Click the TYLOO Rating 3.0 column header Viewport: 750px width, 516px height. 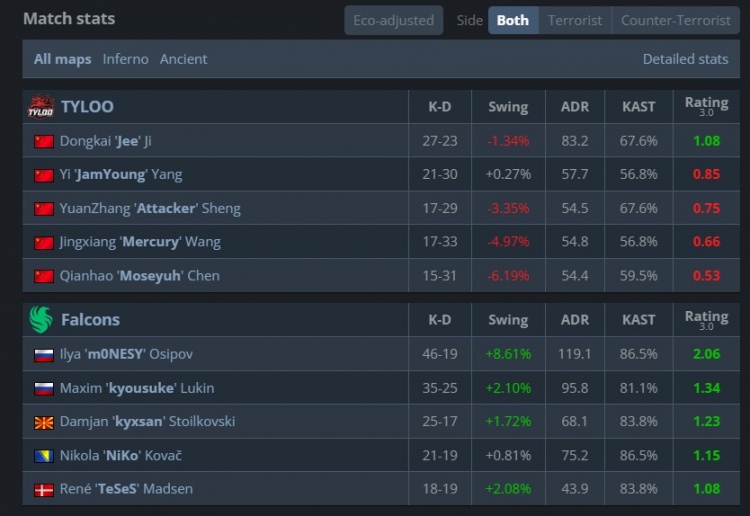706,106
